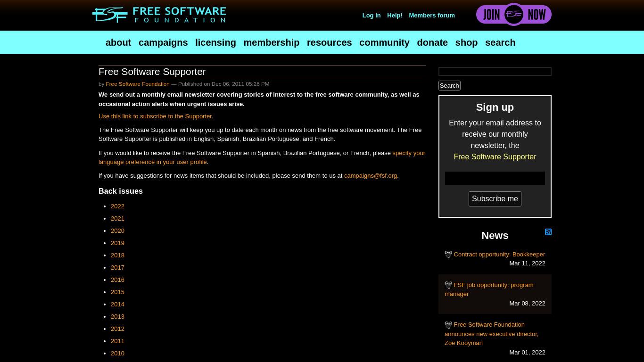The height and width of the screenshot is (362, 644).
Task: Click the campaigns@fsf.org email link
Action: click(371, 175)
